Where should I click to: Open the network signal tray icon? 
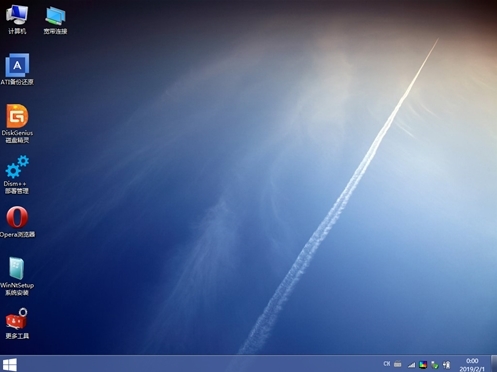[x=412, y=365]
